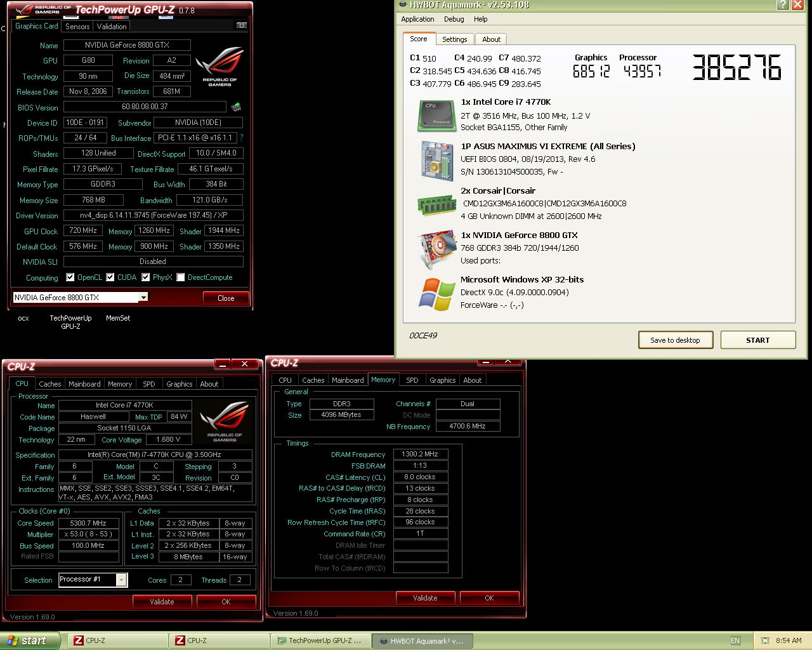The width and height of the screenshot is (812, 650).
Task: Click the Core Speed 5300.7 MHz field
Action: coord(88,523)
